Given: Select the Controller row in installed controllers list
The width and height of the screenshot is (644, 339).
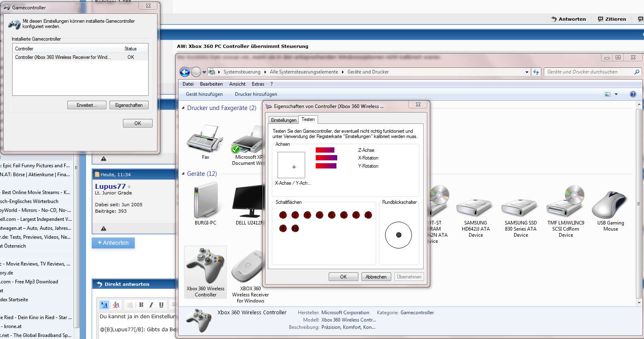Looking at the screenshot, I should (80, 57).
